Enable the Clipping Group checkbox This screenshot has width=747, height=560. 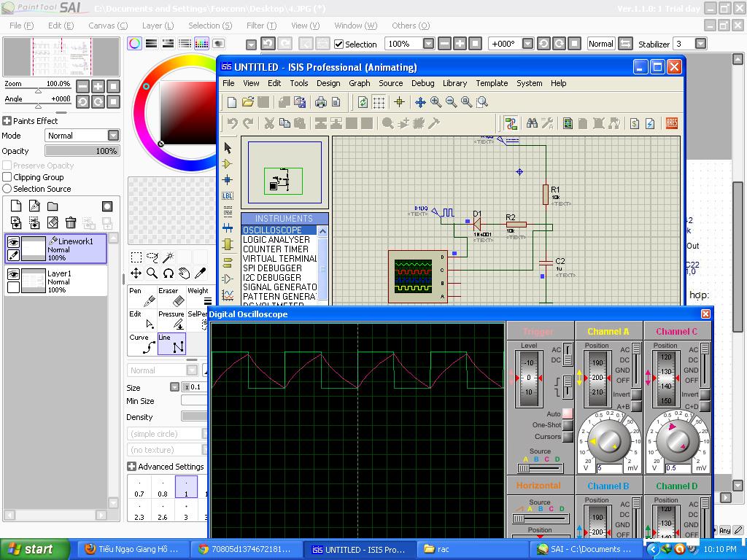point(7,177)
